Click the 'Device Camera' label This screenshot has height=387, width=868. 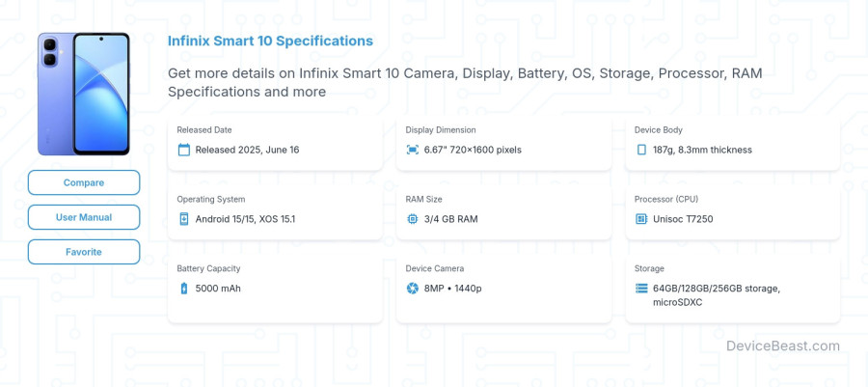tap(435, 268)
